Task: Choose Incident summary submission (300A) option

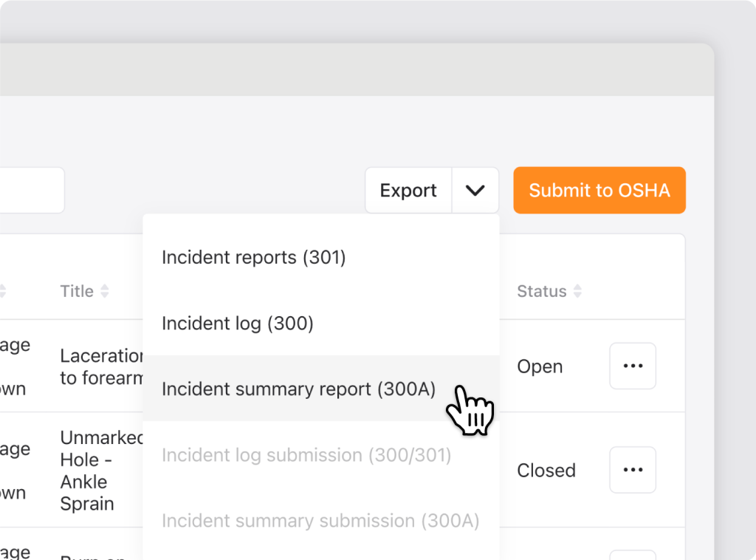Action: (x=320, y=520)
